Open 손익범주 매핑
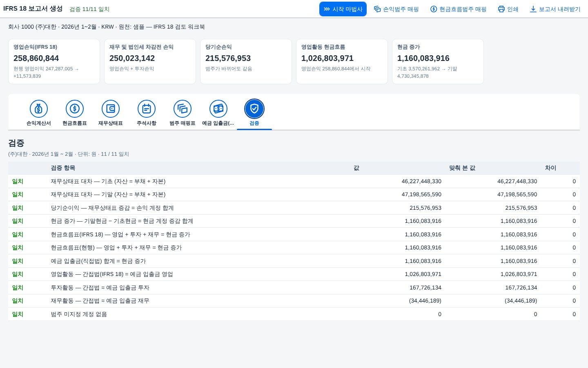The width and height of the screenshot is (588, 368). [396, 9]
